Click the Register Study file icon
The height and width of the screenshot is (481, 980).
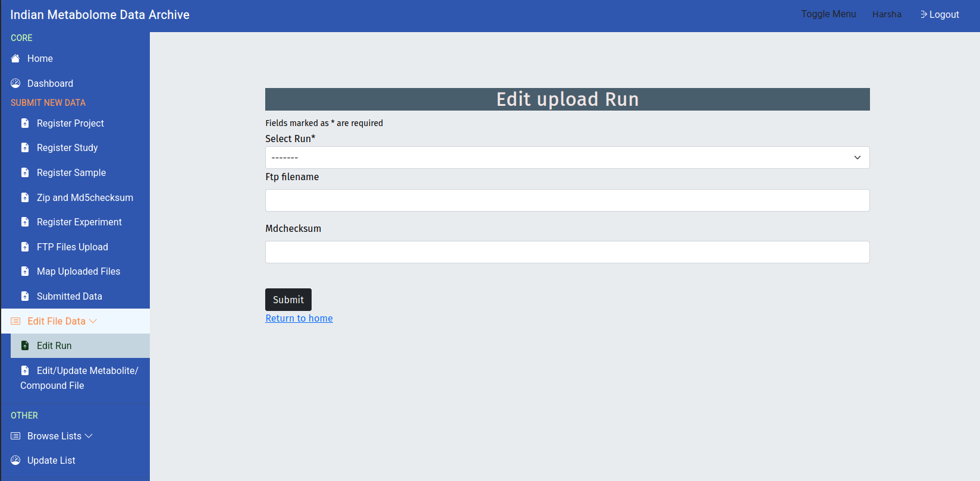tap(25, 147)
